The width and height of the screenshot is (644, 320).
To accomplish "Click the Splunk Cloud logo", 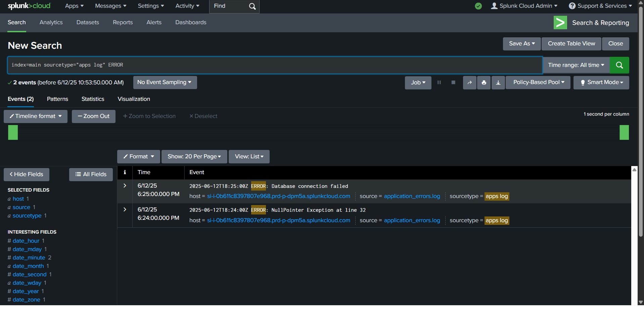I will [29, 6].
